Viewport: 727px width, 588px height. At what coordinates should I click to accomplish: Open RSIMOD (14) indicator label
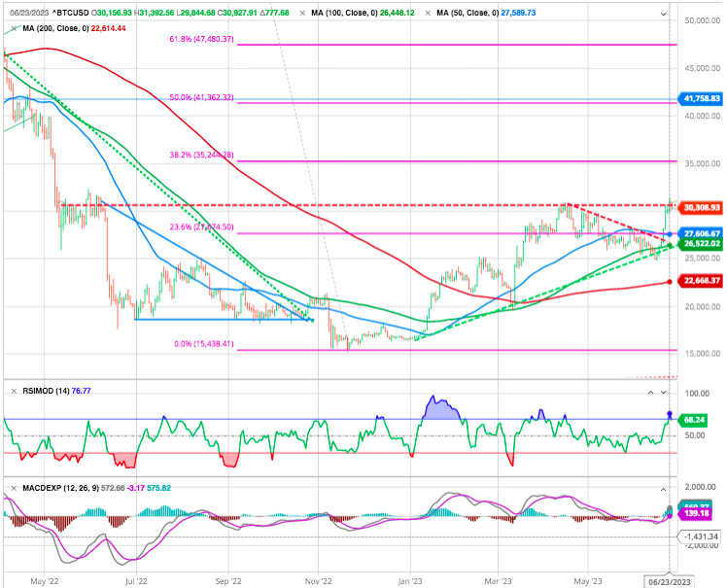[x=46, y=391]
